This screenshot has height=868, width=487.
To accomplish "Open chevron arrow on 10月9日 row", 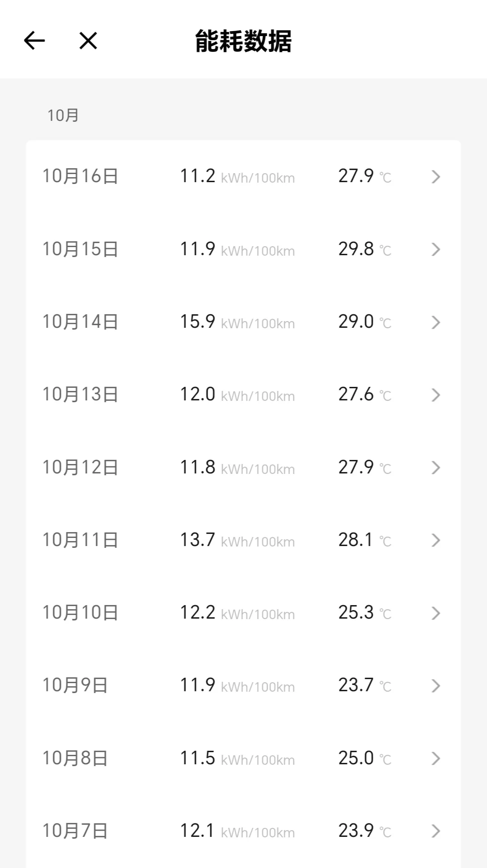I will (x=436, y=686).
